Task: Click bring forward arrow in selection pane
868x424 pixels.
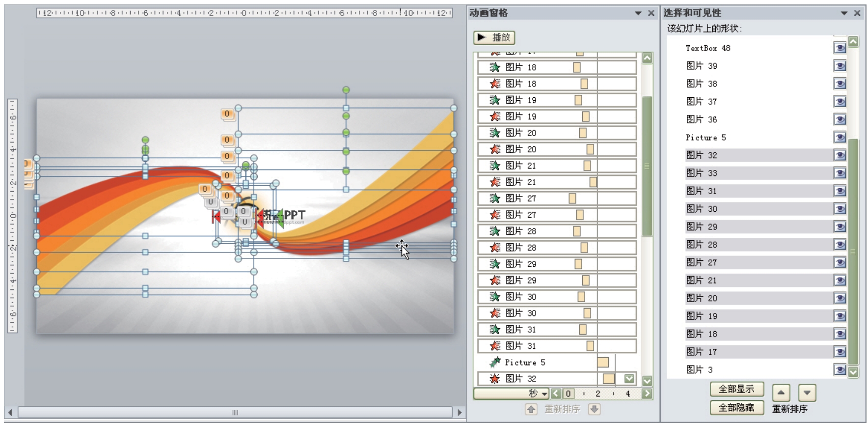Action: tap(781, 393)
